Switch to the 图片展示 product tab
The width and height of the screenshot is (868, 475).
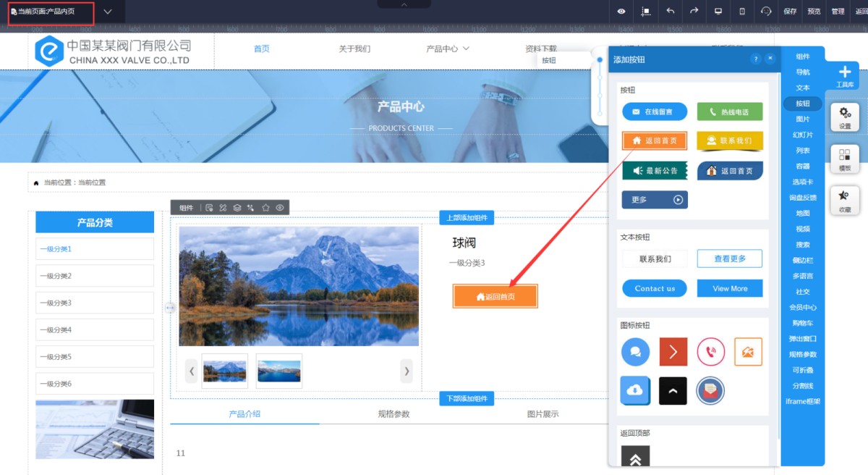pos(542,414)
